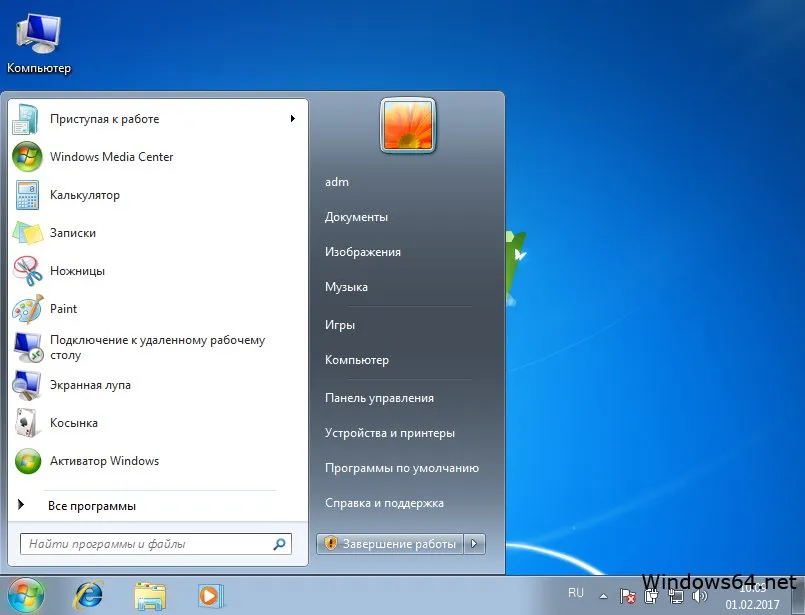805x615 pixels.
Task: Open the adm user folder
Action: pos(337,182)
